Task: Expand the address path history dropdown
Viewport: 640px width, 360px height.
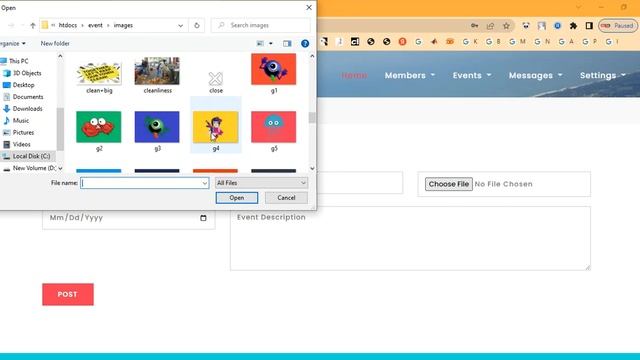Action: click(180, 25)
